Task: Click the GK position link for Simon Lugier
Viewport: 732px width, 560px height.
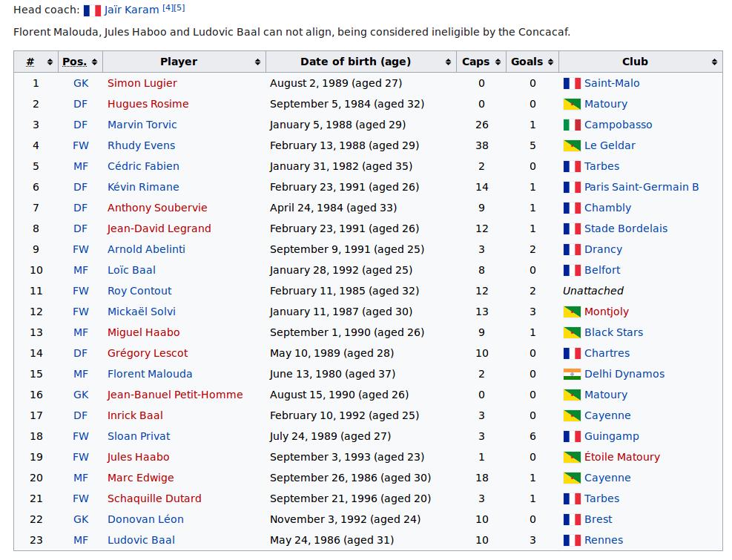Action: 81,83
